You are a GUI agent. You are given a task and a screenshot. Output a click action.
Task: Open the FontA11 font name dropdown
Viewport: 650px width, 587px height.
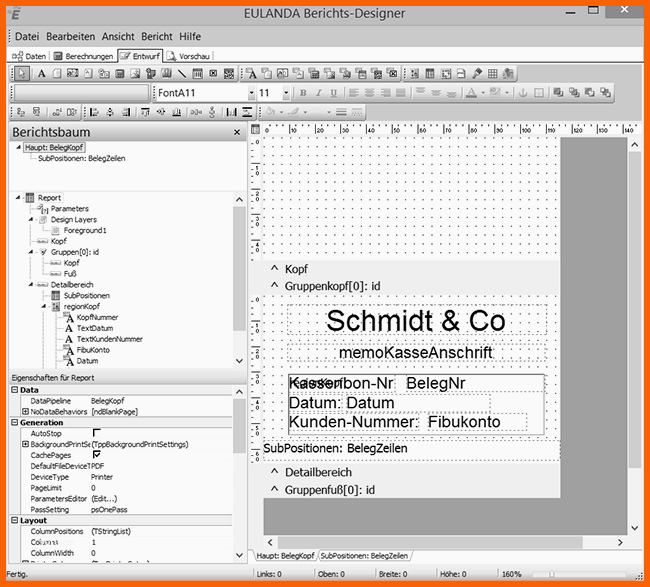click(251, 93)
